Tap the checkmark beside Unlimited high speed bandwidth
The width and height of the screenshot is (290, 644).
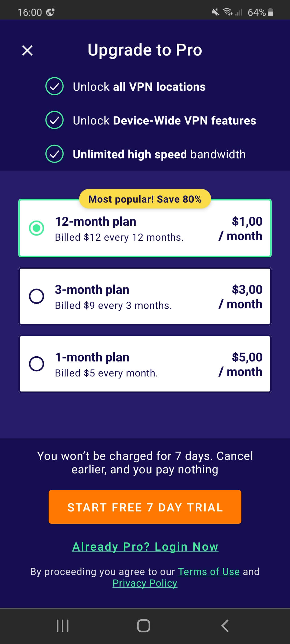coord(55,154)
